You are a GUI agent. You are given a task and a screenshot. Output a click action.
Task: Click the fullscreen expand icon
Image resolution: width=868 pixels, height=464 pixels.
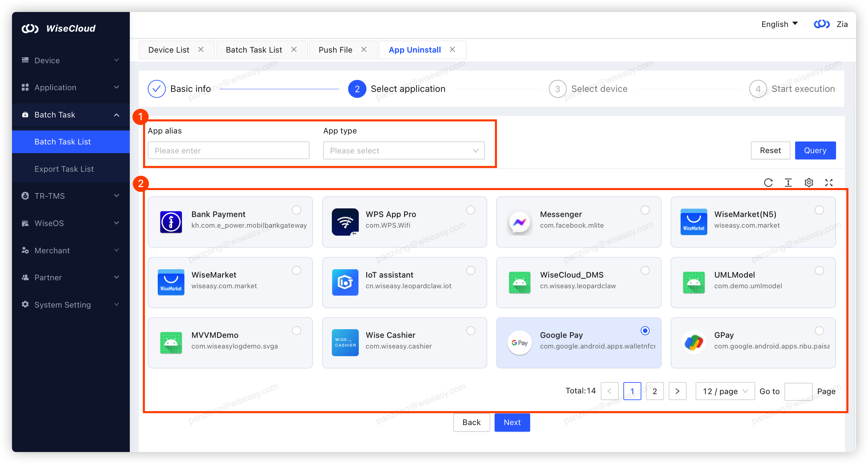pos(829,182)
